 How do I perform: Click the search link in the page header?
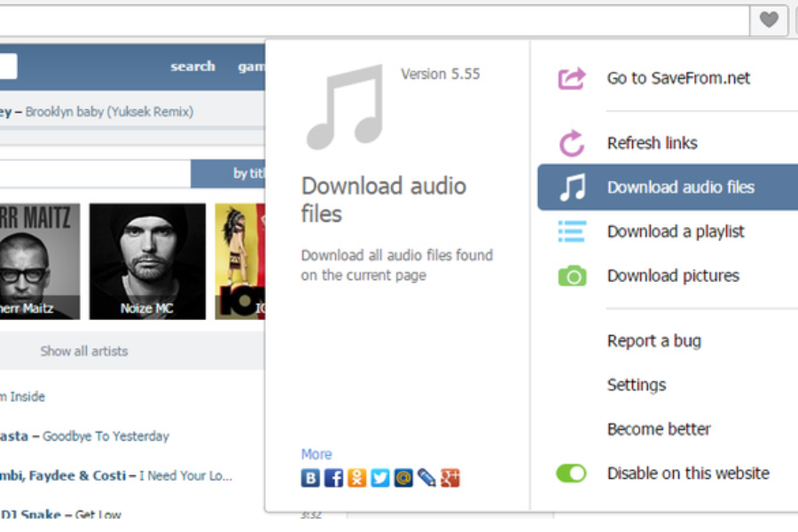(193, 66)
